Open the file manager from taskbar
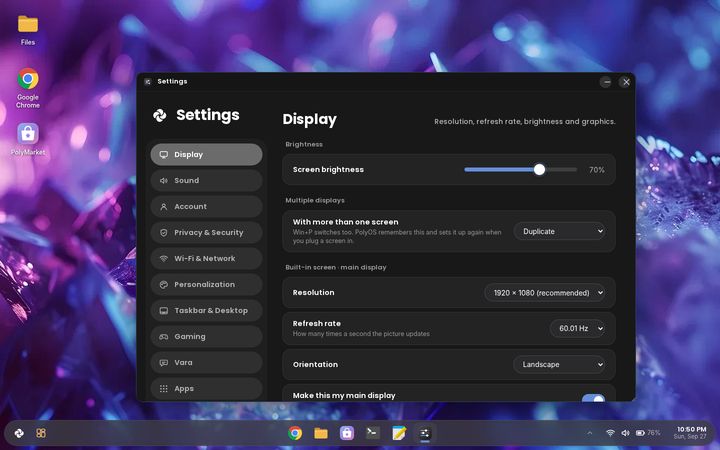The height and width of the screenshot is (450, 720). tap(321, 433)
